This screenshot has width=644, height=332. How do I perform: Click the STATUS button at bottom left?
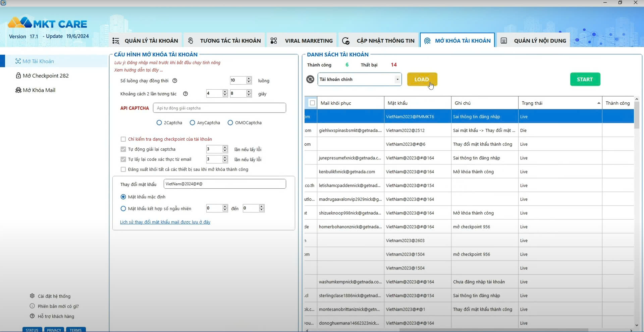[x=32, y=330]
